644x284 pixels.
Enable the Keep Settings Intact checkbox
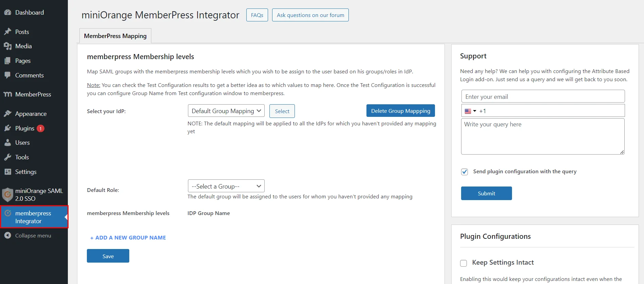click(463, 263)
